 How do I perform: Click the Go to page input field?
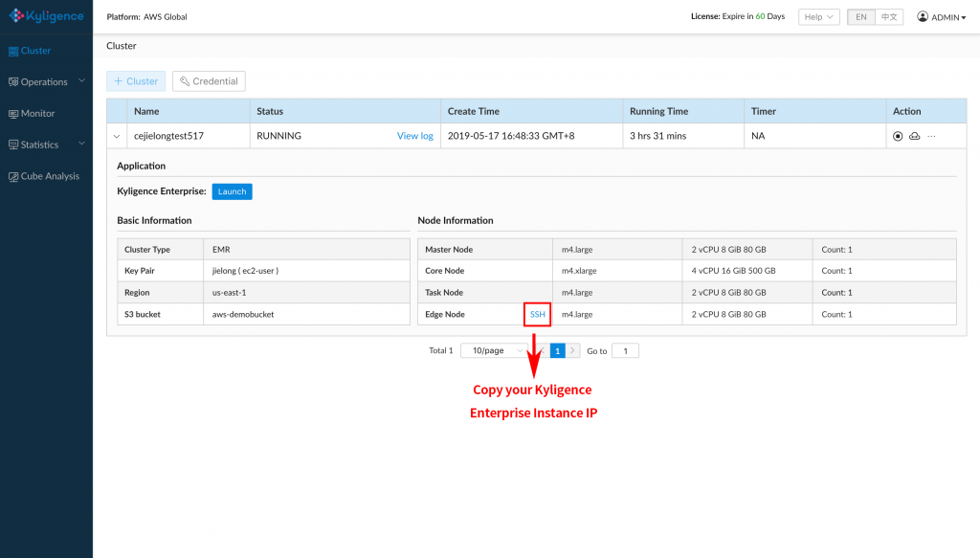tap(625, 351)
